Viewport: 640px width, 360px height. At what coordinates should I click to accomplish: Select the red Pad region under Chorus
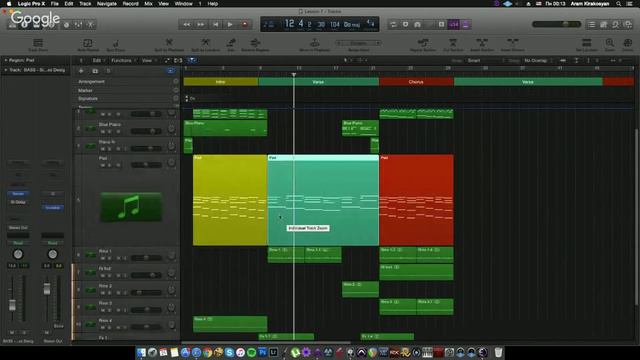point(416,200)
